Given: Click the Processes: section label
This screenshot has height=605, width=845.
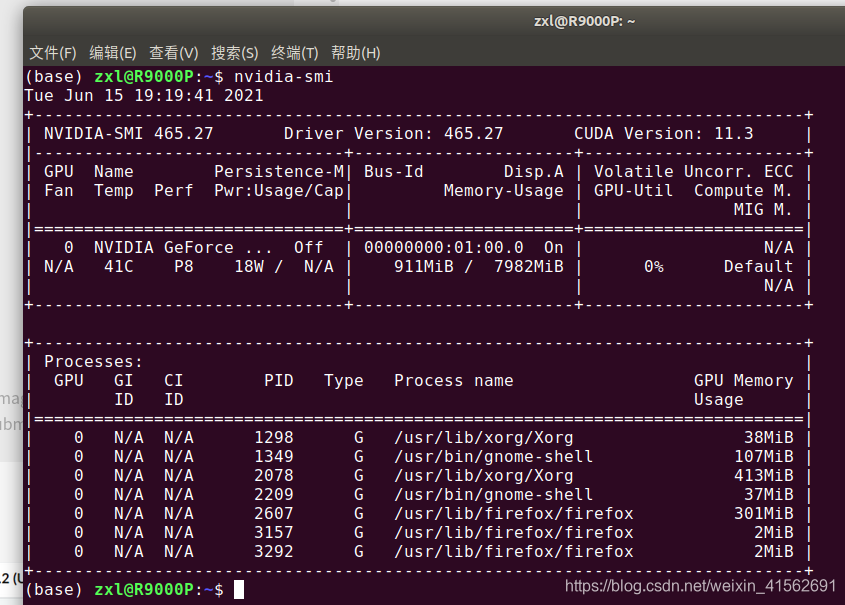Looking at the screenshot, I should tap(94, 361).
